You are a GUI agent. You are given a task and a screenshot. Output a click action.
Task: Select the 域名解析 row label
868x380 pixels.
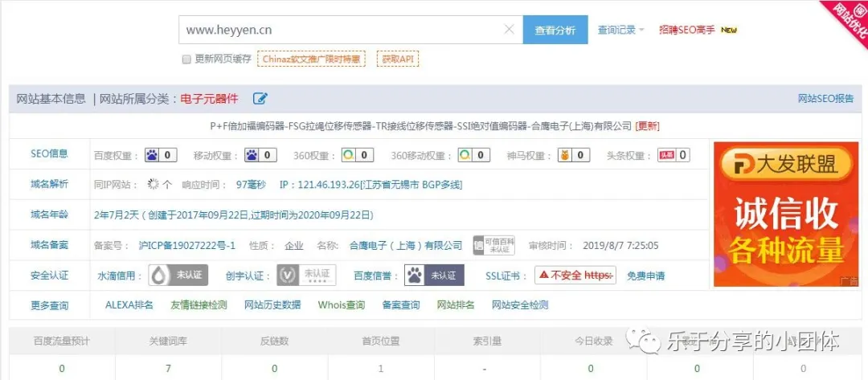point(49,184)
